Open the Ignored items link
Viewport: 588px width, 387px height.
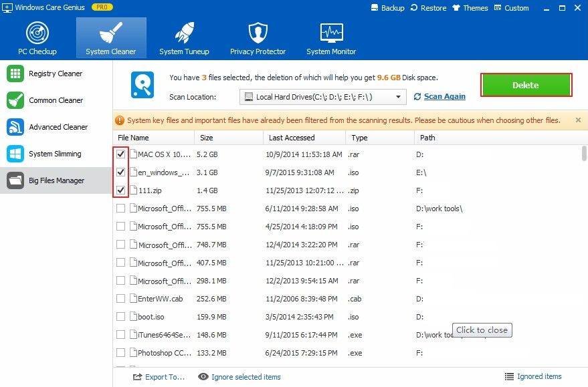539,376
